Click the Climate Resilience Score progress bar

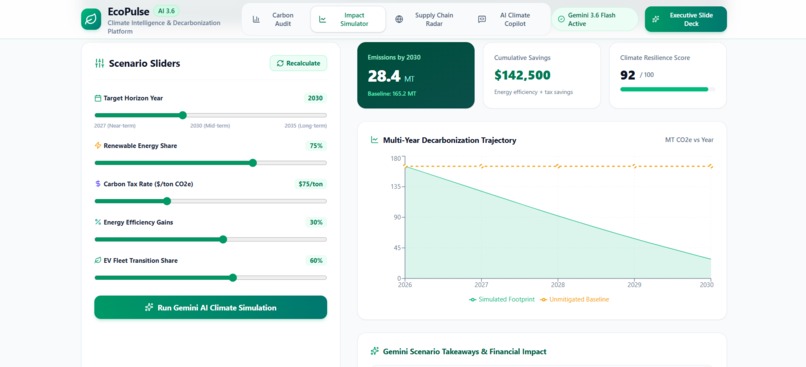(667, 89)
